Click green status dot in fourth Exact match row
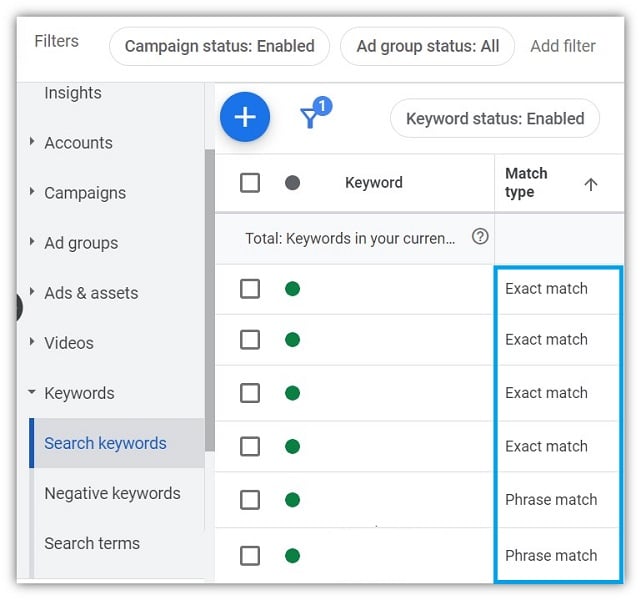 [x=292, y=446]
